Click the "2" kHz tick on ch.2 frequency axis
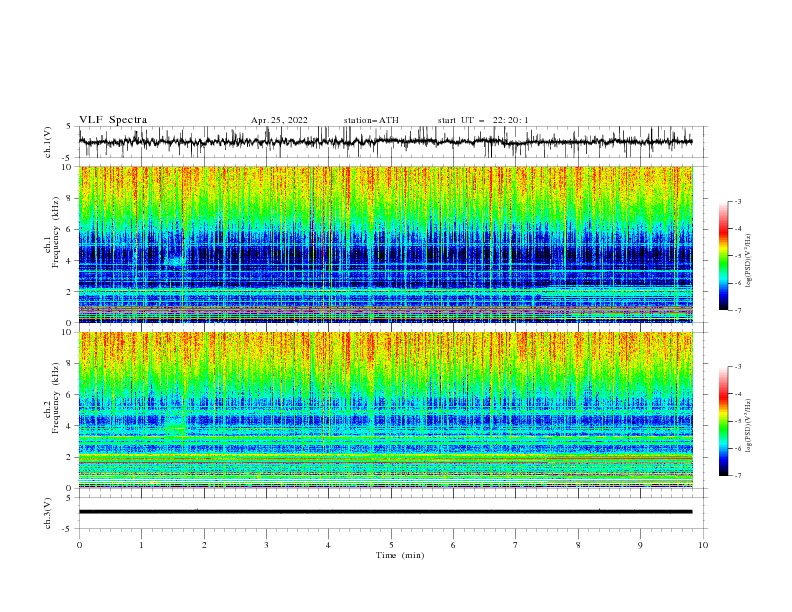792x612 pixels. [70, 457]
